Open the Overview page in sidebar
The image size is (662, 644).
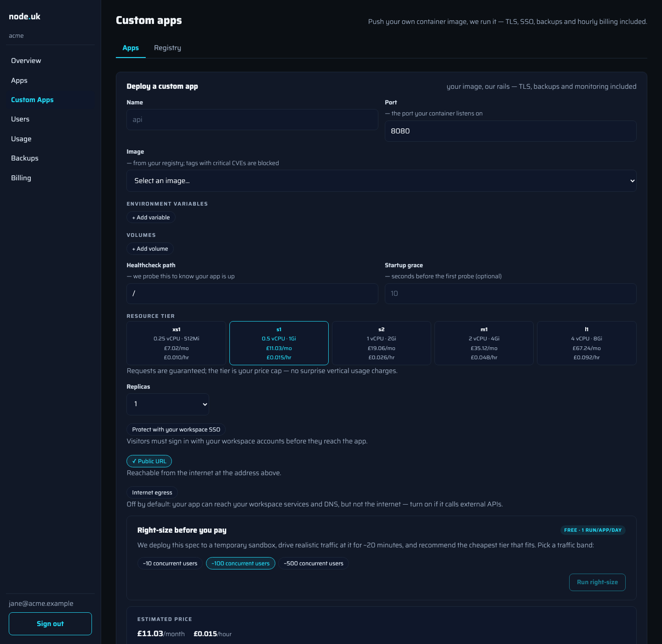click(50, 61)
